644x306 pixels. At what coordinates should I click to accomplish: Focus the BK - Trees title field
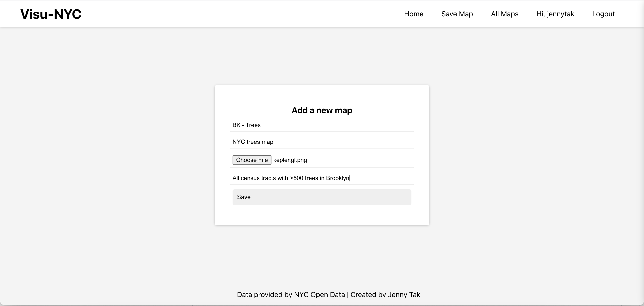(322, 125)
